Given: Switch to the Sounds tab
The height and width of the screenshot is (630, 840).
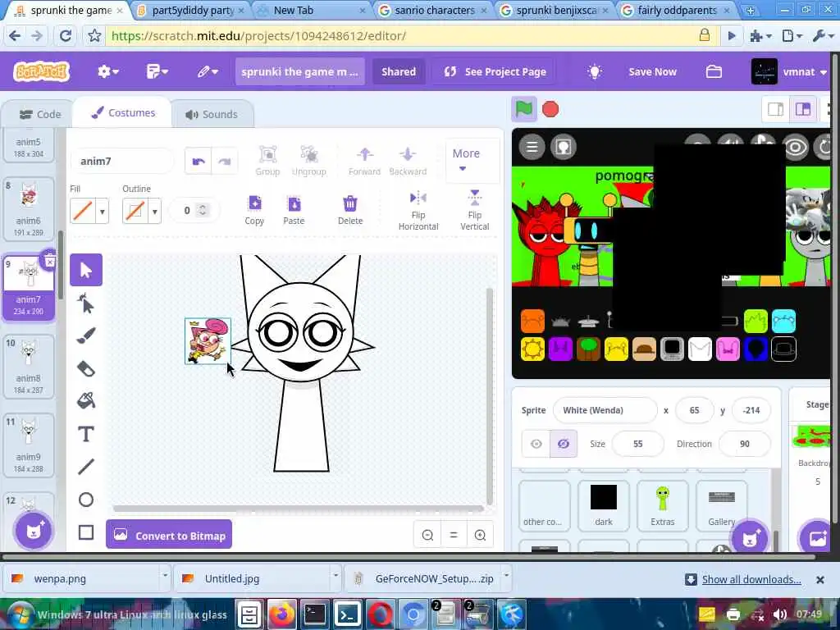Looking at the screenshot, I should [x=211, y=114].
